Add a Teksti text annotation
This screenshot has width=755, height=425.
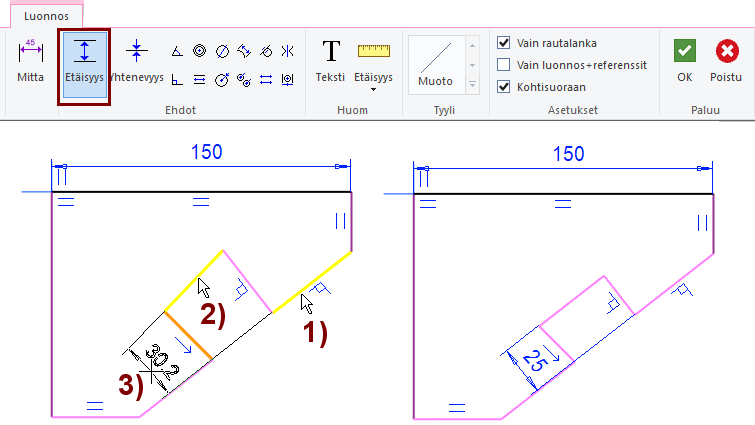pos(330,61)
